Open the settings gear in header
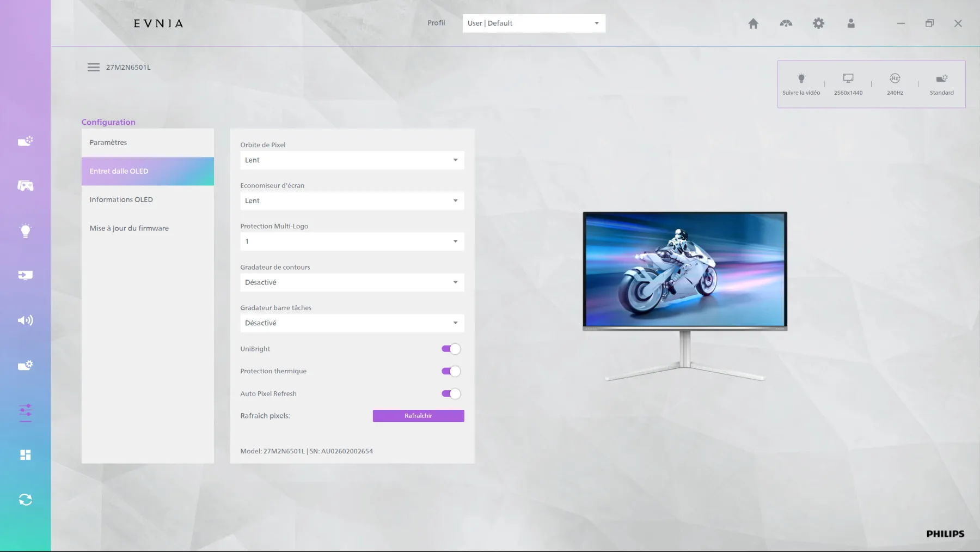The height and width of the screenshot is (552, 980). click(818, 23)
